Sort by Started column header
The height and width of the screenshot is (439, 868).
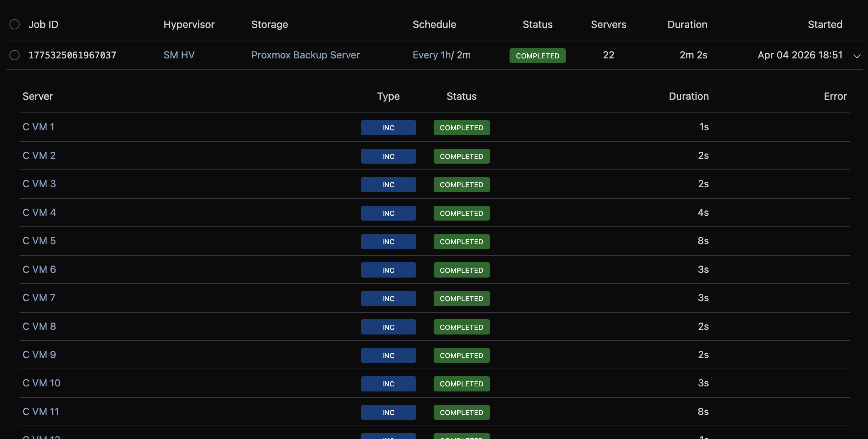[824, 24]
